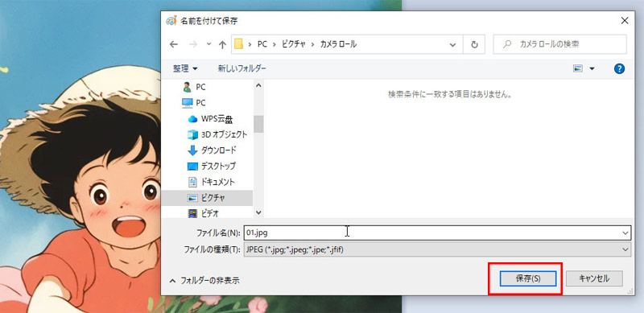The width and height of the screenshot is (644, 313).
Task: Open recent locations dropdown chevron
Action: (208, 44)
